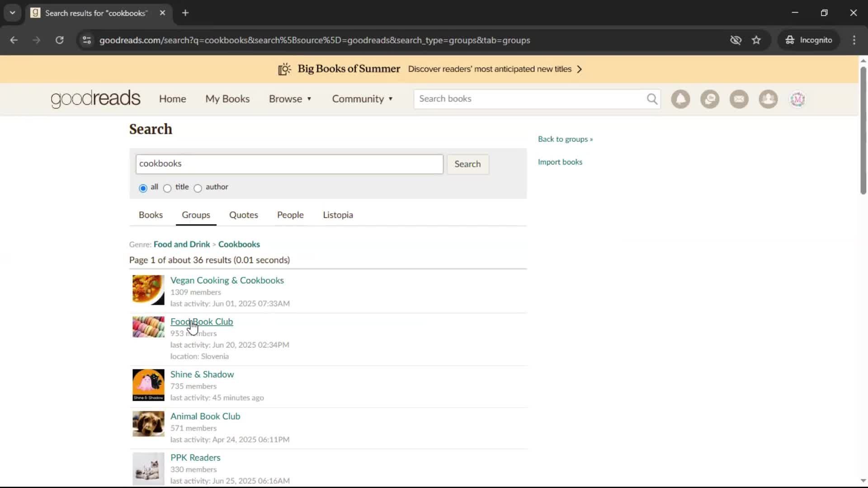Close the cookbooks search results tab
The width and height of the screenshot is (868, 488).
[x=162, y=13]
